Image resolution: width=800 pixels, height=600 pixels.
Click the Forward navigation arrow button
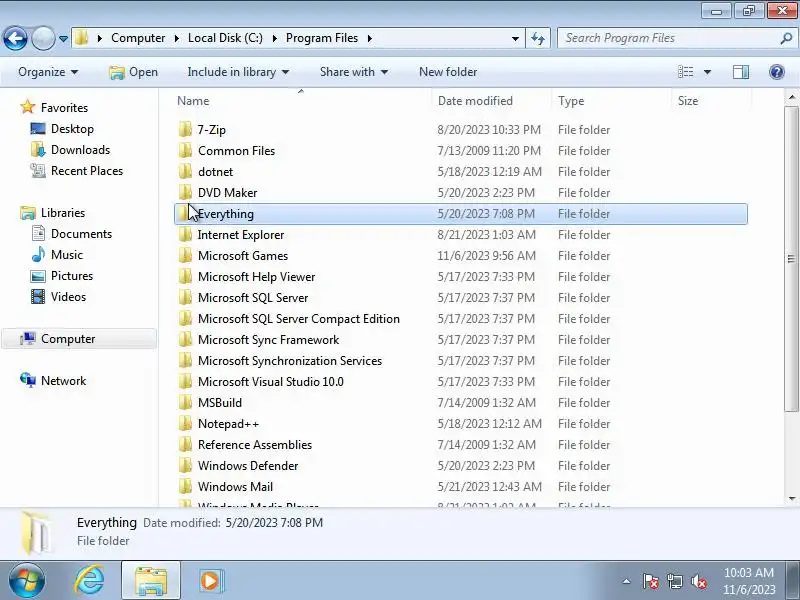click(x=43, y=38)
